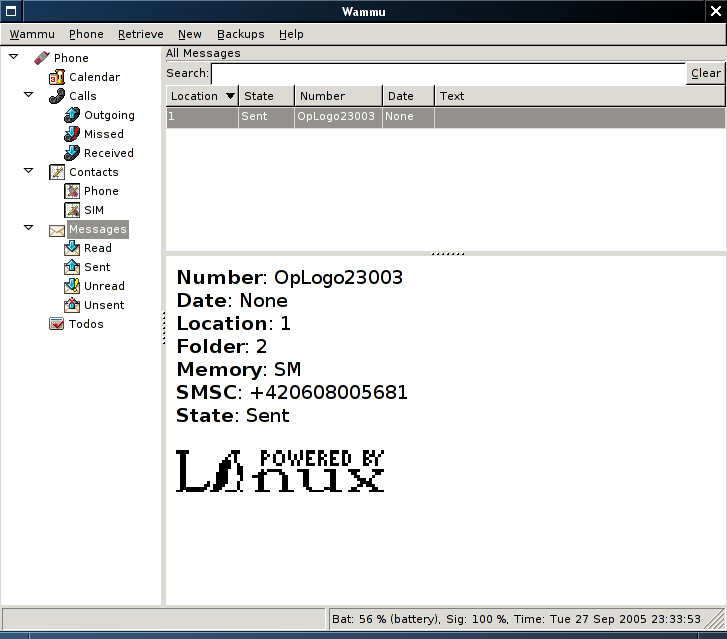Click the Received calls icon
Screen dimensions: 727x639
point(72,153)
